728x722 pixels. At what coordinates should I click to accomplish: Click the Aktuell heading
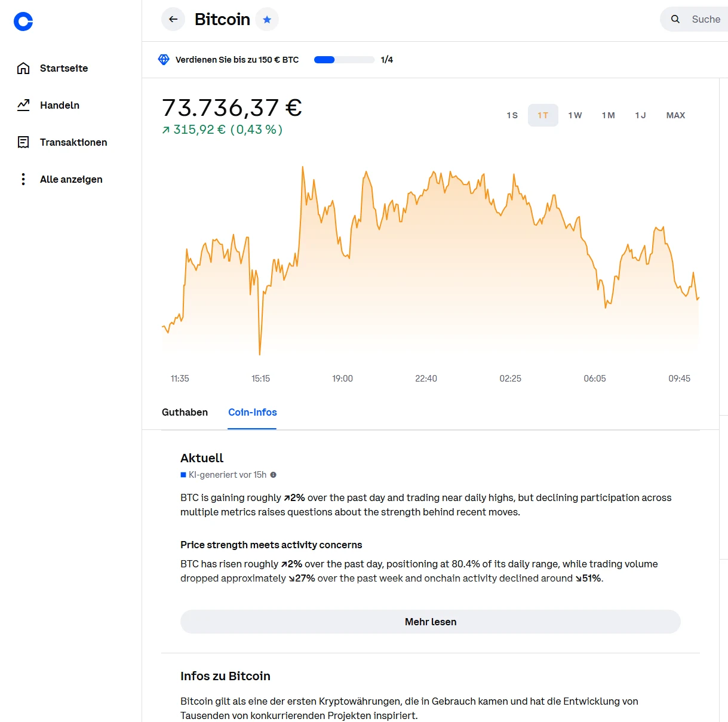click(x=202, y=458)
